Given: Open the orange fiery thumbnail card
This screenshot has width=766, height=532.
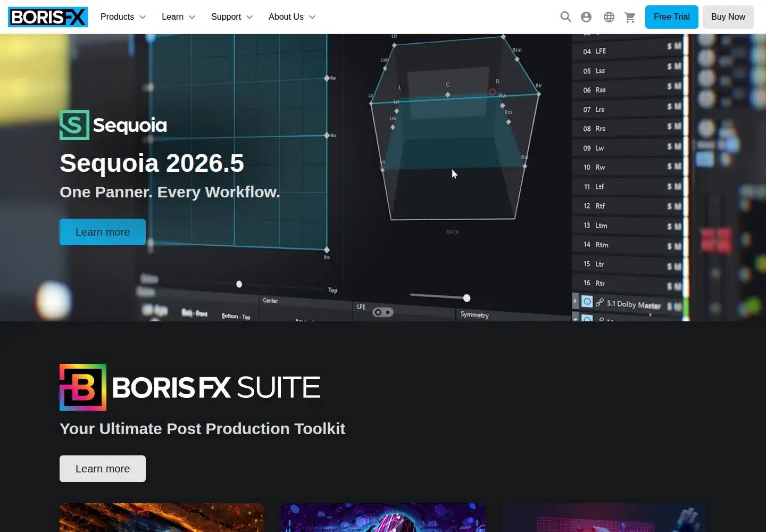Looking at the screenshot, I should [x=162, y=518].
